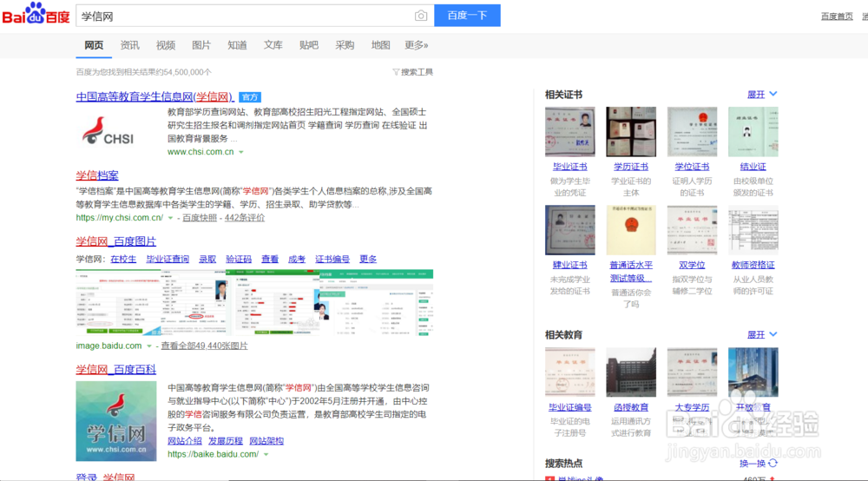The height and width of the screenshot is (481, 868).
Task: Go to 百度首页 in top right
Action: 837,16
